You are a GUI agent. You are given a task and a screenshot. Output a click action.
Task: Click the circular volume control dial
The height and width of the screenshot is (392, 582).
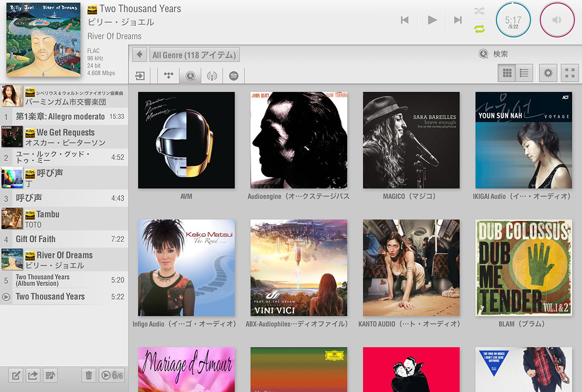pyautogui.click(x=557, y=20)
